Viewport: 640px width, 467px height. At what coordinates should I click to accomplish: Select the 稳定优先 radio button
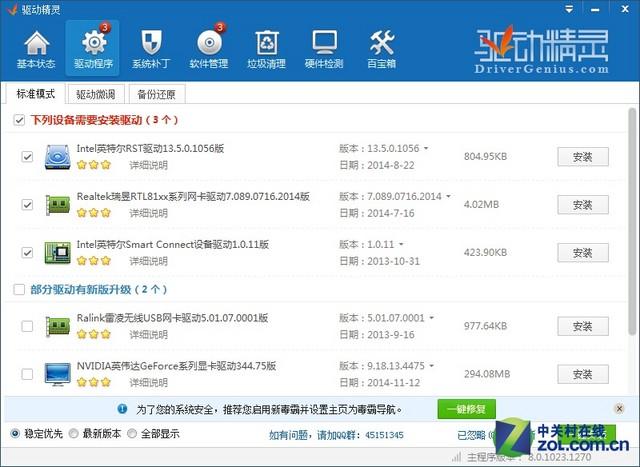(15, 434)
